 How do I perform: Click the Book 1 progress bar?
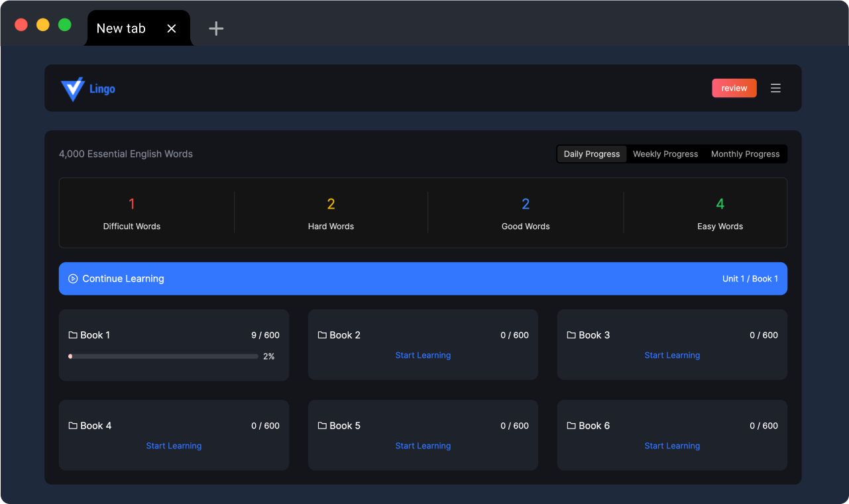(163, 356)
